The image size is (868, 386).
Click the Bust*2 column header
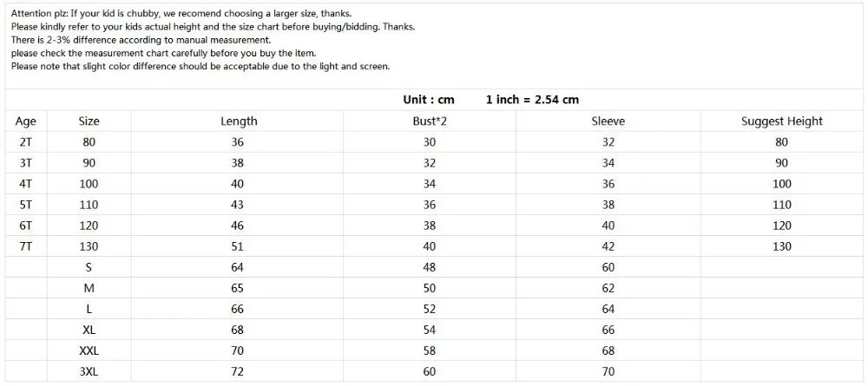430,121
